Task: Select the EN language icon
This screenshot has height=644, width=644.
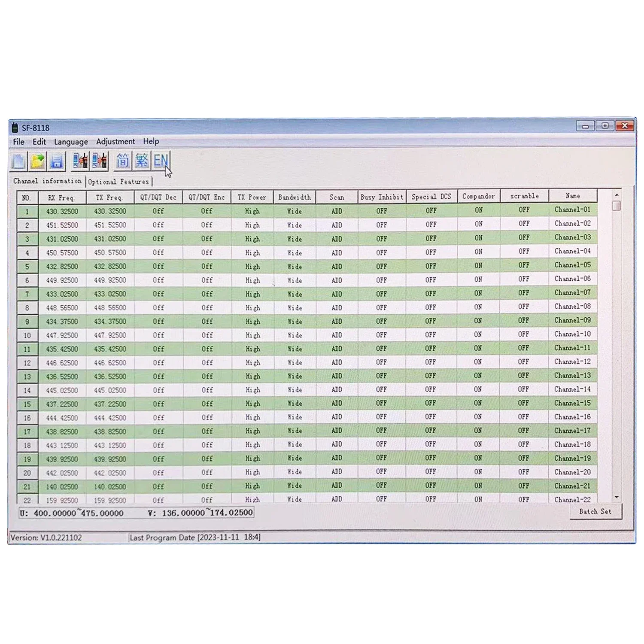Action: pos(161,161)
